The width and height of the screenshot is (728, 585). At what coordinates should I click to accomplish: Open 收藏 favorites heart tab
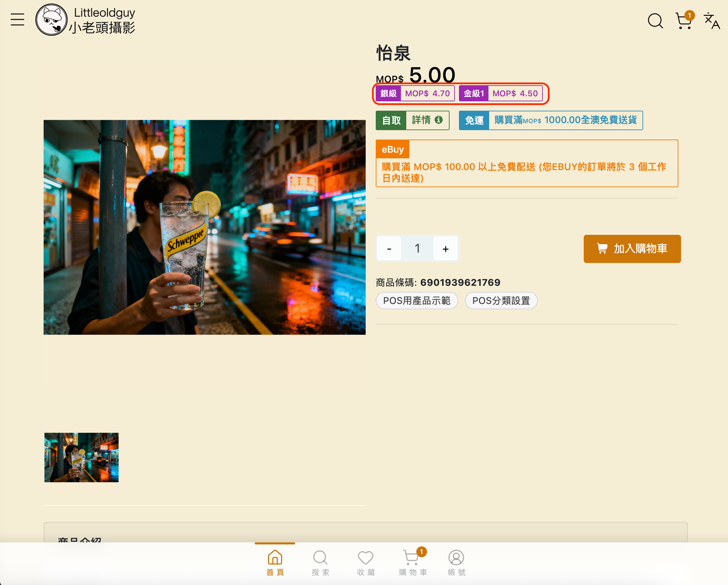365,562
